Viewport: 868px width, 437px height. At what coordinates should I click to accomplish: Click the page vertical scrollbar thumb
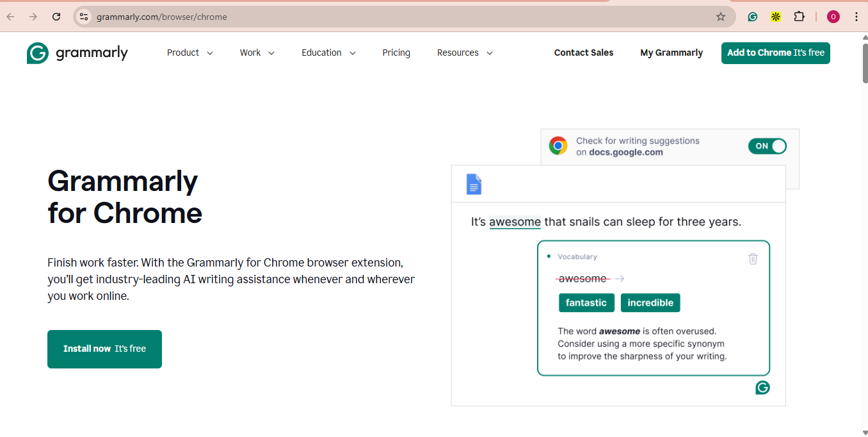pos(864,63)
